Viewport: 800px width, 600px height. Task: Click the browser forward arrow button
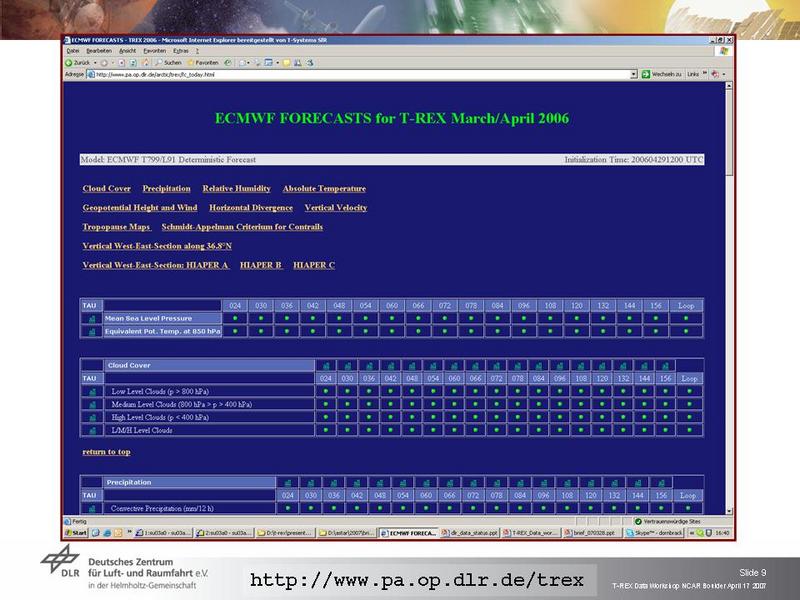[104, 63]
